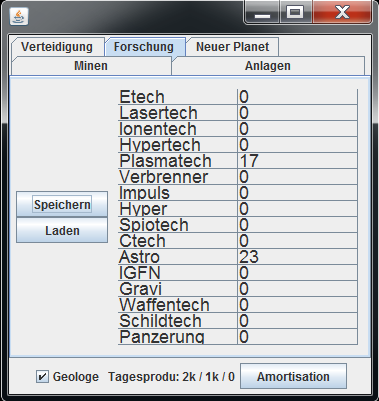Click the Speichern button
The height and width of the screenshot is (401, 379).
tap(62, 204)
